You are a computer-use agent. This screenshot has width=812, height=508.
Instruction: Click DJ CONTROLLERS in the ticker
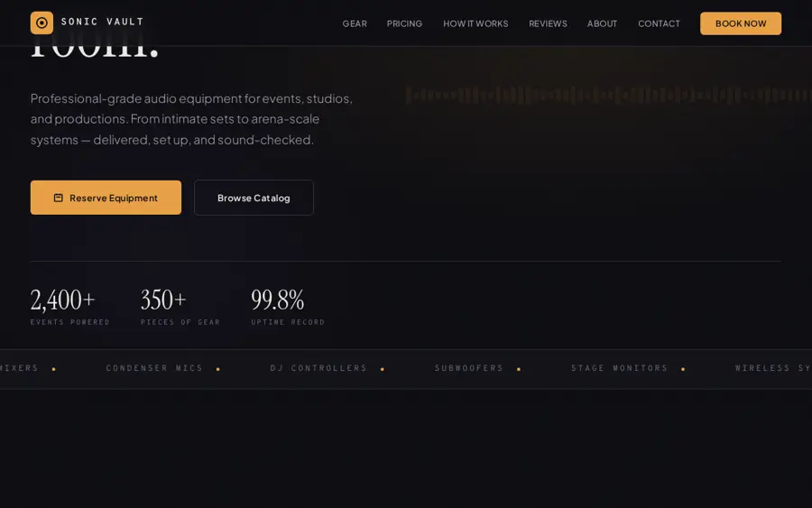tap(318, 368)
